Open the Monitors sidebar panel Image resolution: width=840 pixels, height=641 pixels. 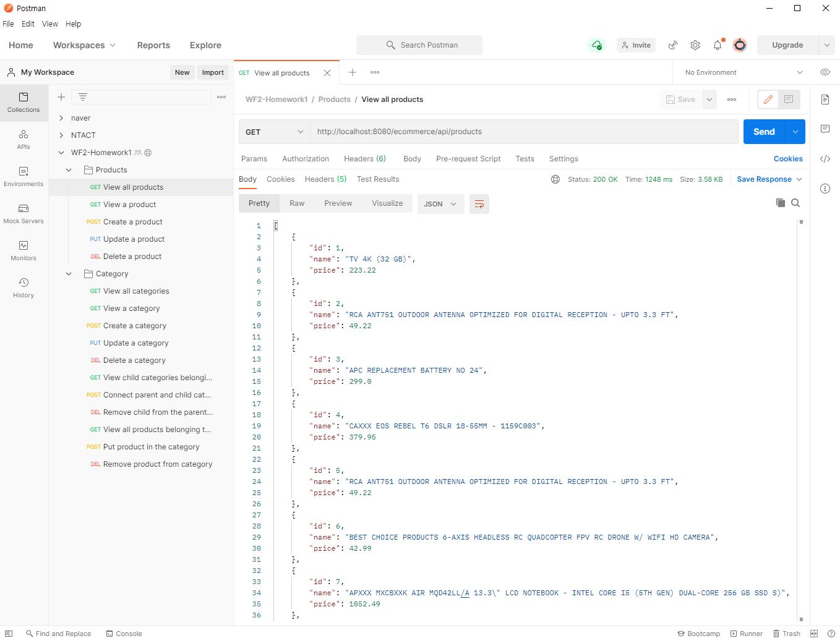[x=24, y=251]
